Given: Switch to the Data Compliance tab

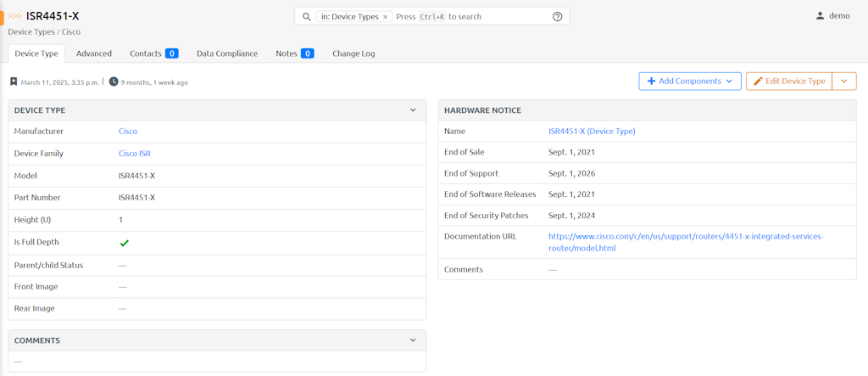Looking at the screenshot, I should tap(227, 53).
